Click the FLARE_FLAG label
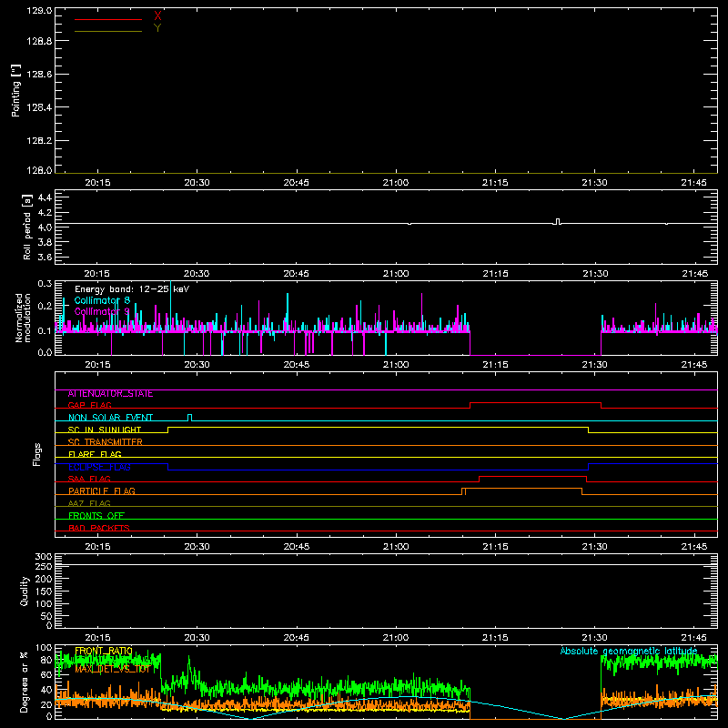The image size is (728, 728). coord(95,454)
